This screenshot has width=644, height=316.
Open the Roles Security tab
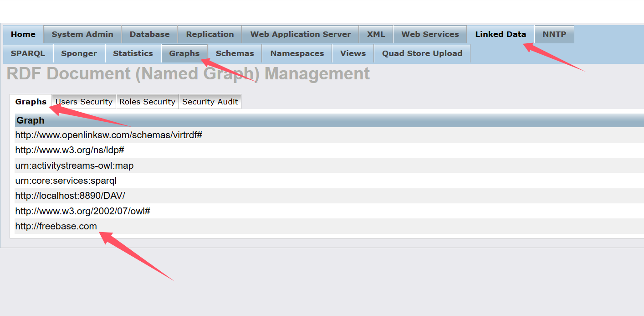click(x=147, y=102)
